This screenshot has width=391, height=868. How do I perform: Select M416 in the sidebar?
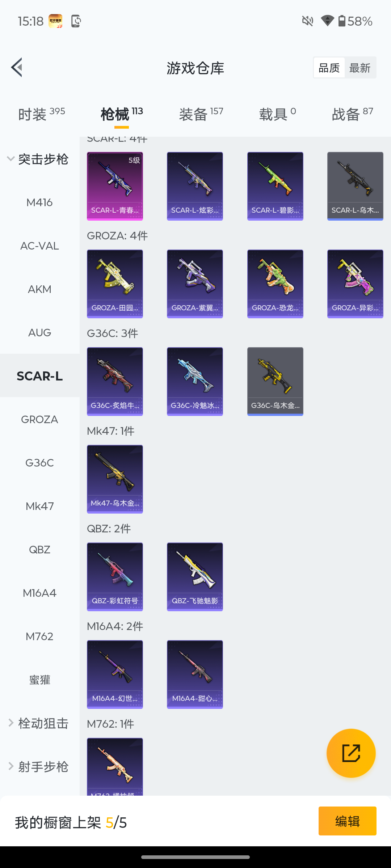click(x=40, y=202)
